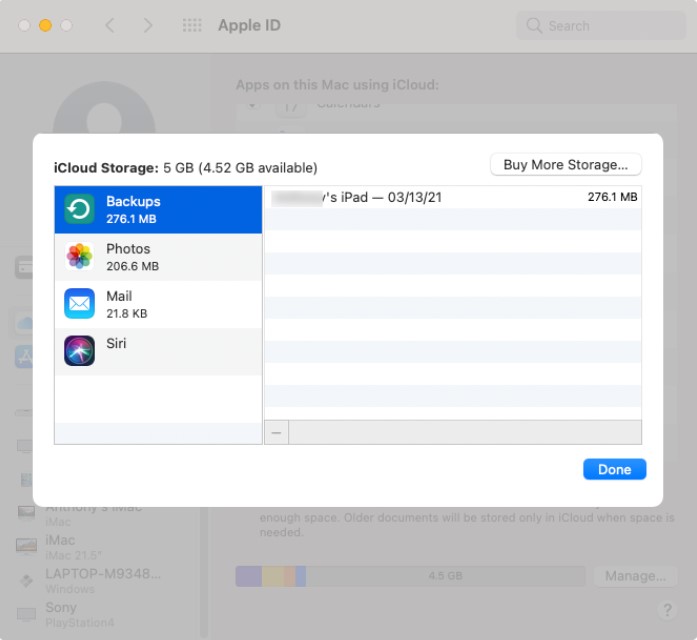Click Buy More Storage button
697x640 pixels.
pyautogui.click(x=565, y=165)
